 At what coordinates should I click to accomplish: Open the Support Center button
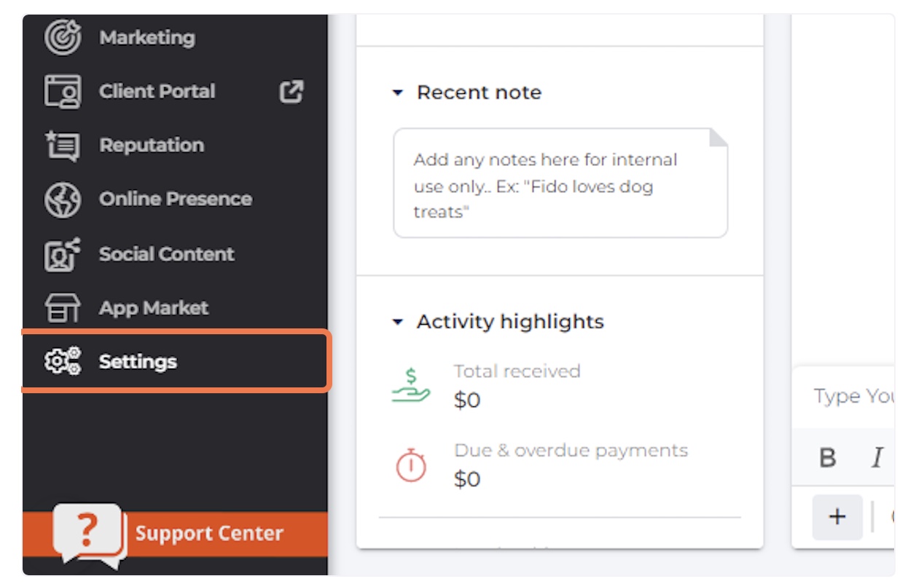(x=208, y=534)
